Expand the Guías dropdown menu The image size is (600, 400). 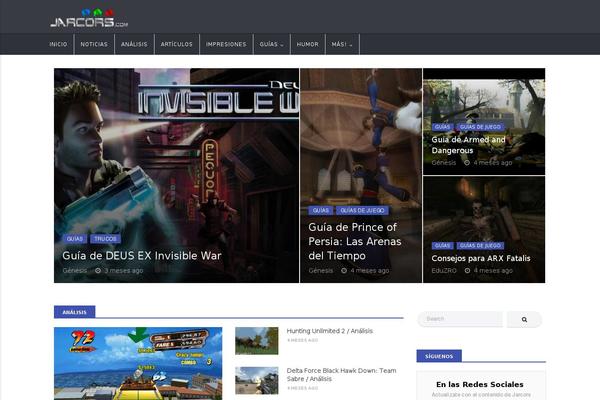pos(272,44)
